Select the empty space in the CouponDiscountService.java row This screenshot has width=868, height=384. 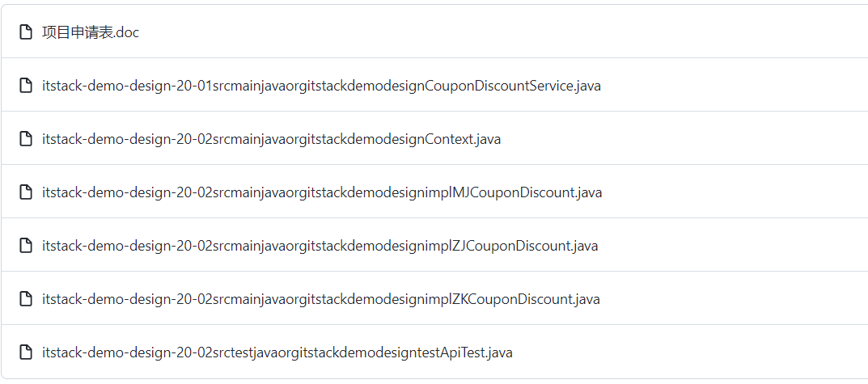pos(728,86)
